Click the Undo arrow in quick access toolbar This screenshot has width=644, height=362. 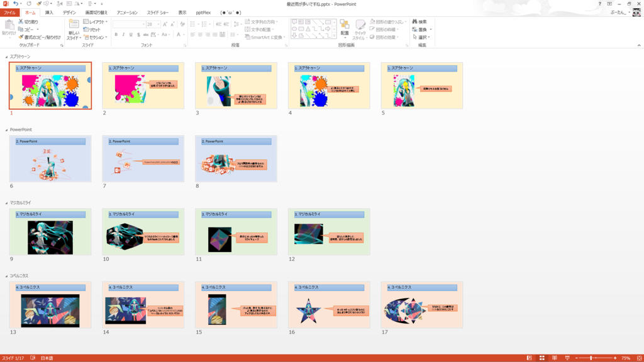(15, 4)
